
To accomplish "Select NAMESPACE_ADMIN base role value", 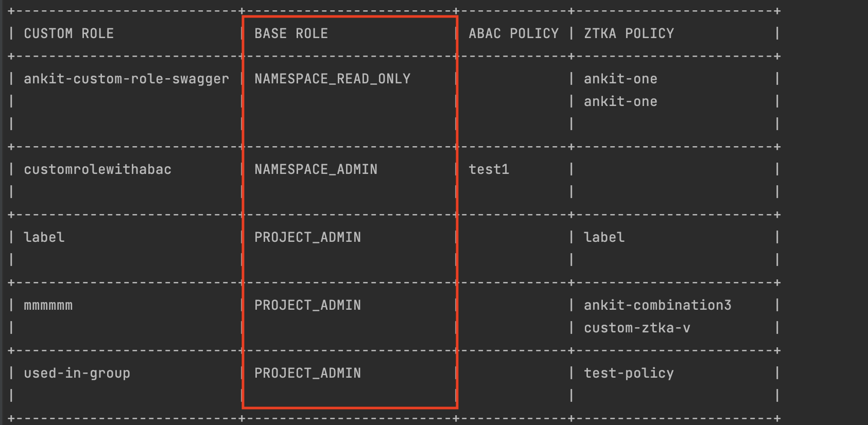I will (316, 169).
